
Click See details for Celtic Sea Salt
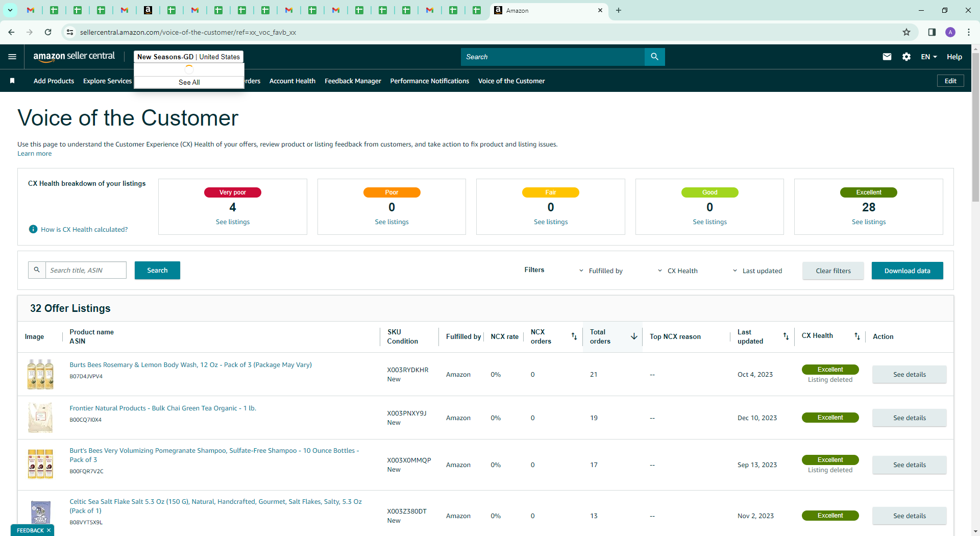(909, 516)
